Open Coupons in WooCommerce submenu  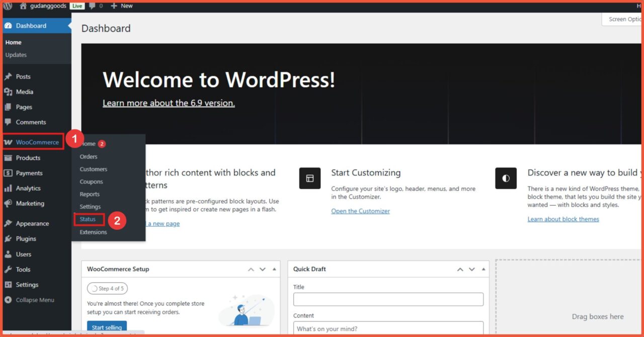91,182
